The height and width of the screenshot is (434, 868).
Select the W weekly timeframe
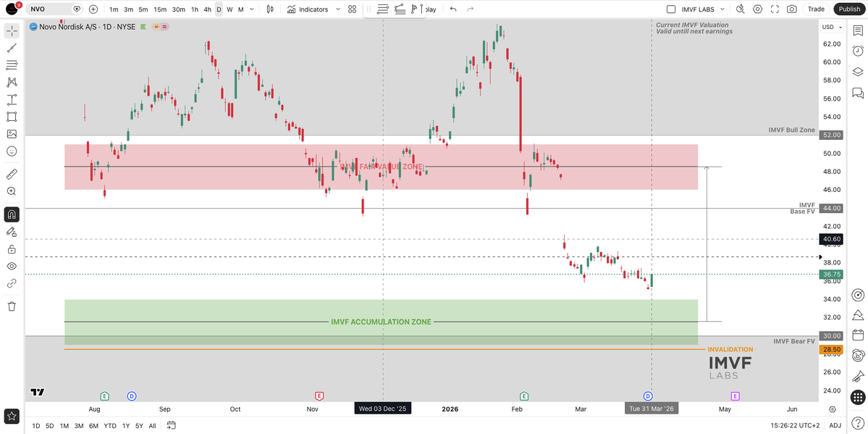pos(229,9)
